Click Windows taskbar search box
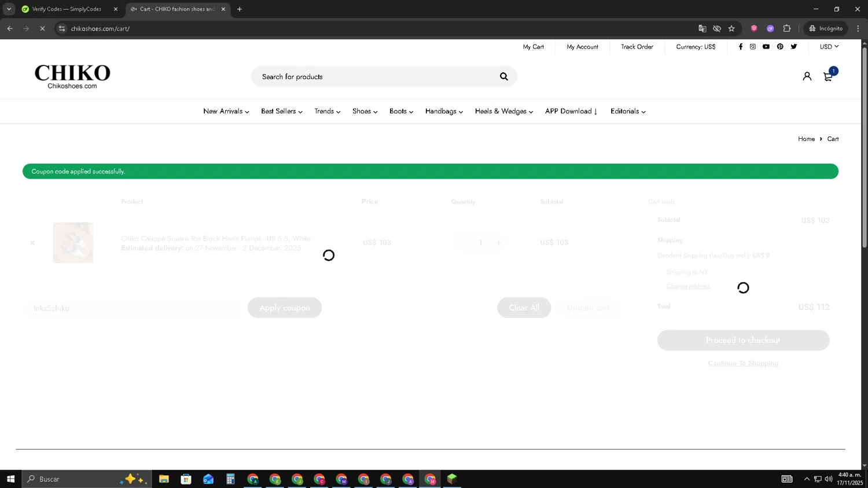 point(87,479)
